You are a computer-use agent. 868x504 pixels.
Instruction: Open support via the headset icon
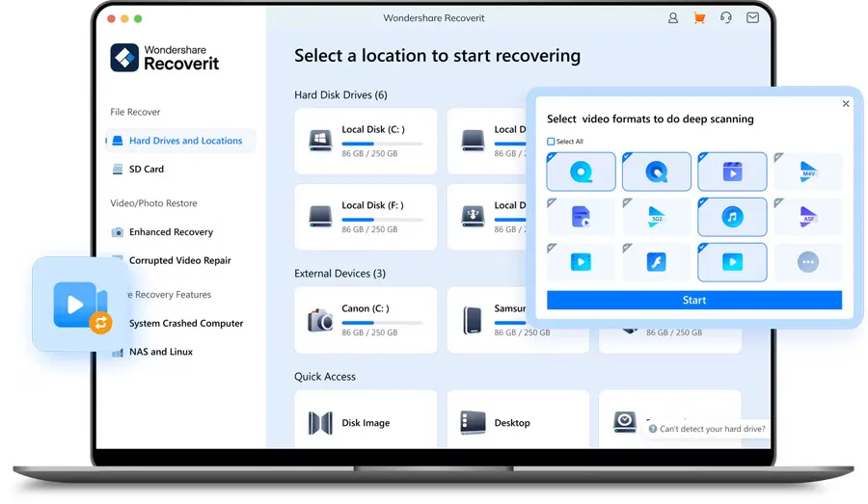pos(725,18)
